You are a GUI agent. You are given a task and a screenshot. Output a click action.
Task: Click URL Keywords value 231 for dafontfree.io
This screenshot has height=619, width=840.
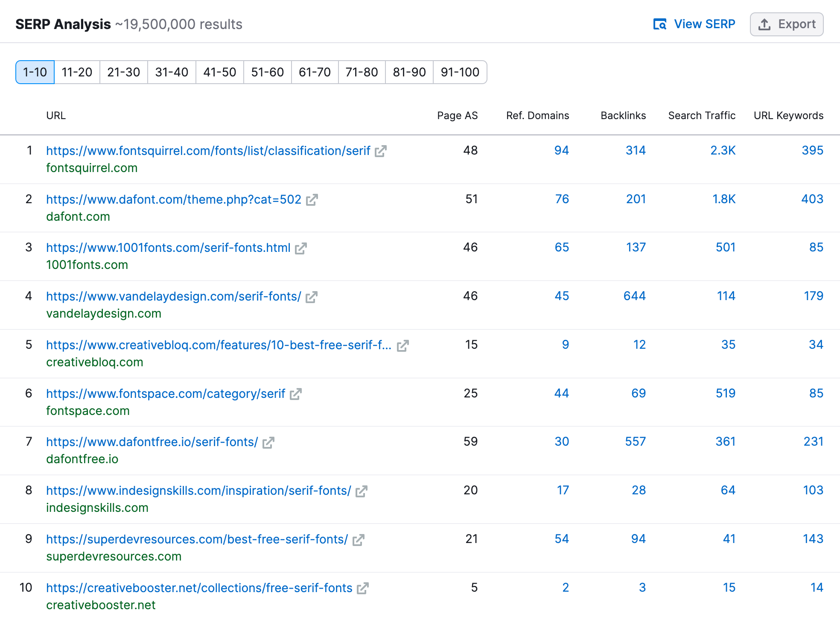(x=813, y=441)
